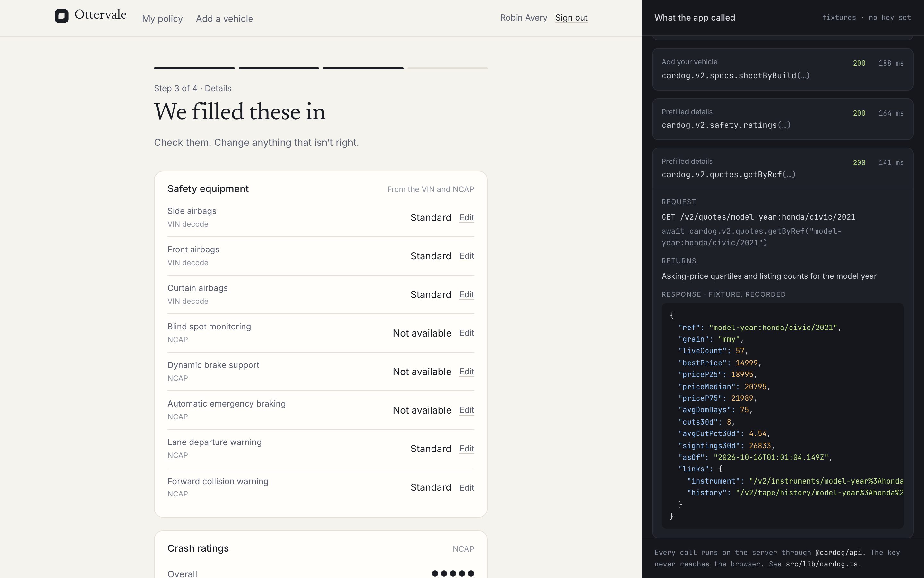Click the Robin Avery account name
The width and height of the screenshot is (924, 578).
[x=524, y=18]
